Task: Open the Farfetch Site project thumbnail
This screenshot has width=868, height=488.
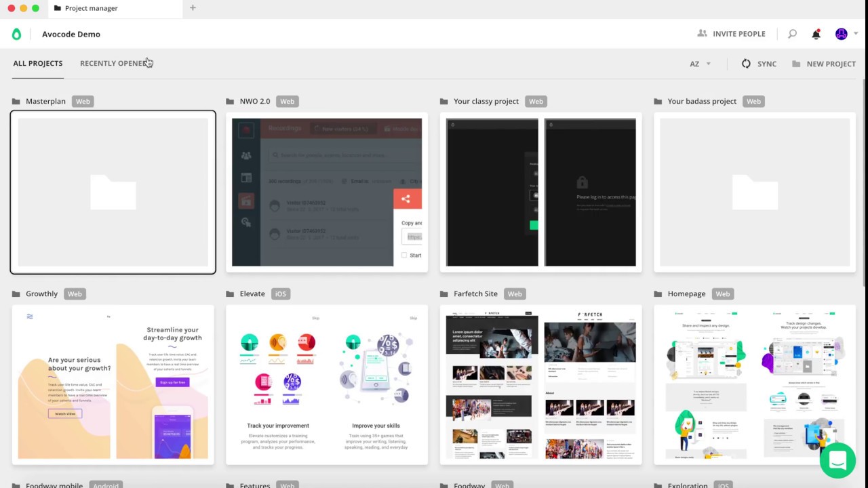Action: [x=541, y=385]
